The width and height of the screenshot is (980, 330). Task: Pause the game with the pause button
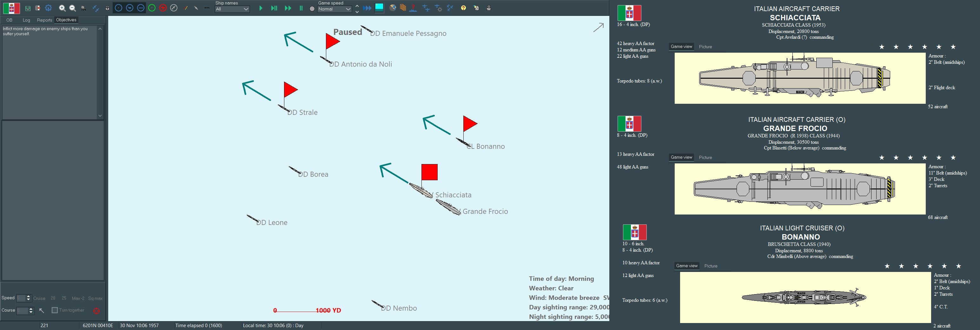tap(301, 8)
